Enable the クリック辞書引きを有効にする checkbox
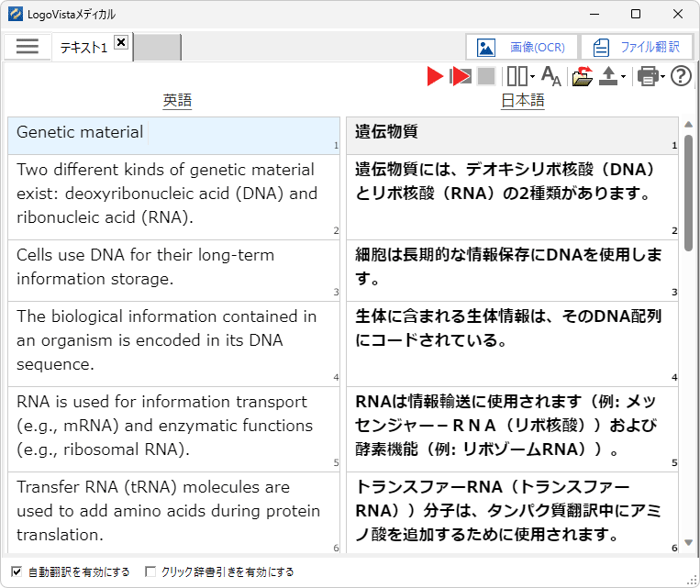The width and height of the screenshot is (700, 588). 150,571
